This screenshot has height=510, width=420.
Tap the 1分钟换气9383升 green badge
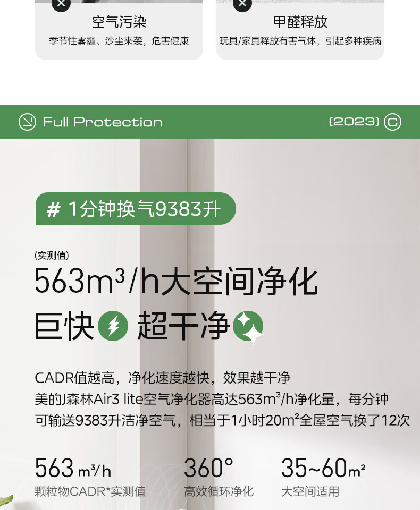(136, 208)
